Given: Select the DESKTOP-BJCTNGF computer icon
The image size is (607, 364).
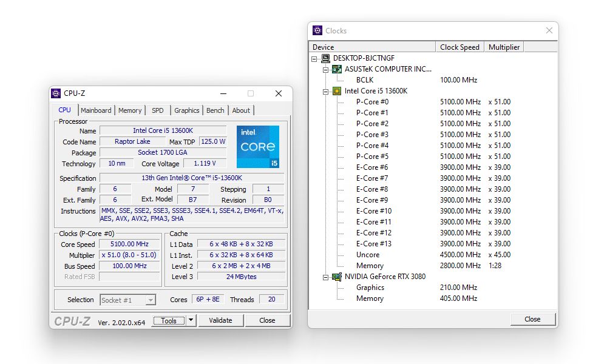Looking at the screenshot, I should click(326, 58).
